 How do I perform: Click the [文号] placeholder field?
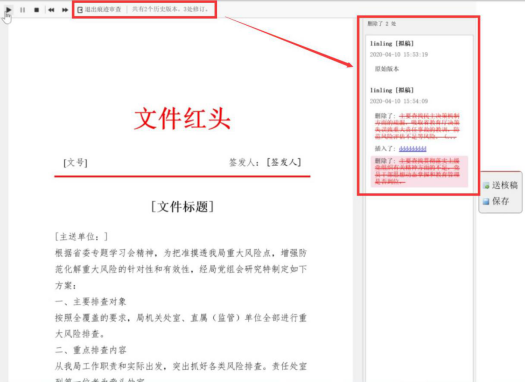pyautogui.click(x=75, y=163)
